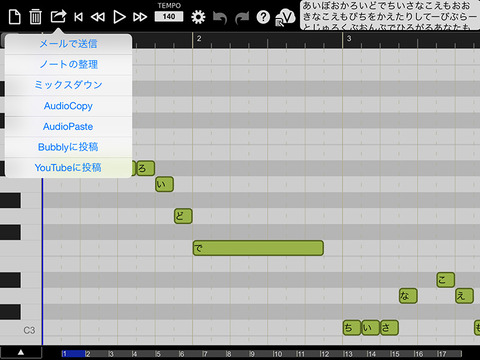Redo the last action
This screenshot has height=360, width=480.
(242, 18)
